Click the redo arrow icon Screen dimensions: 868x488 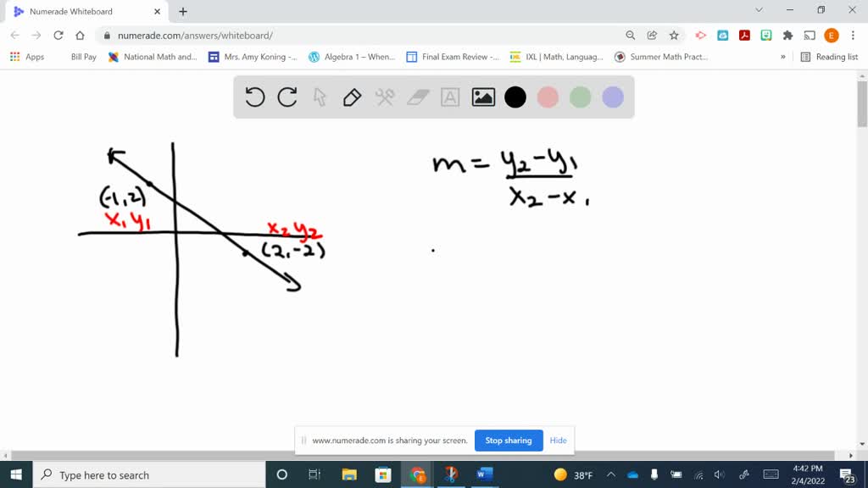pos(287,97)
